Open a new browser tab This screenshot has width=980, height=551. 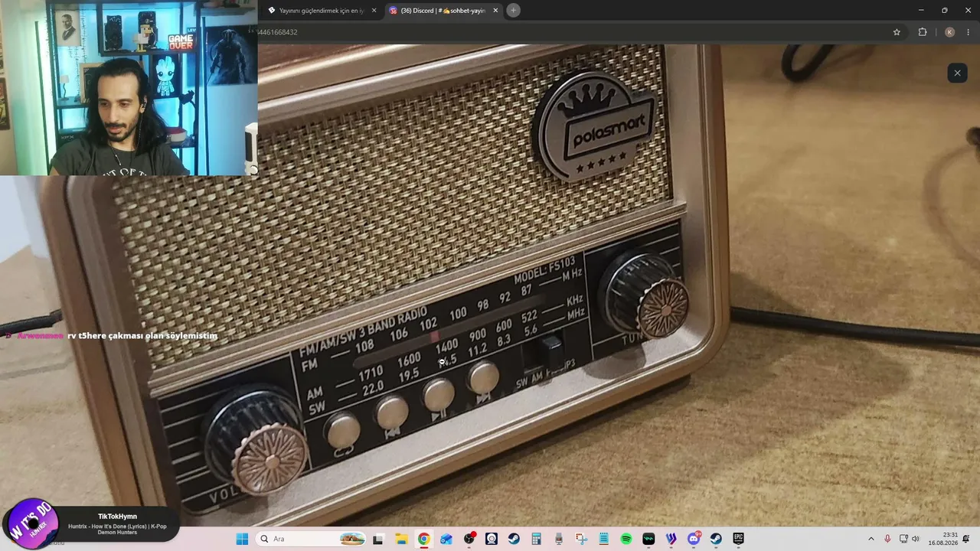513,10
